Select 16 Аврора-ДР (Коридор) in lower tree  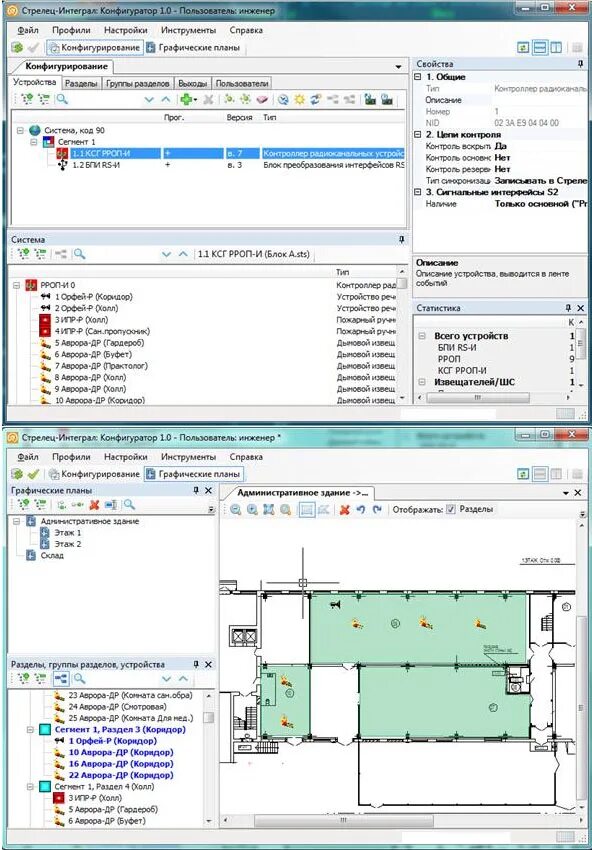click(121, 764)
